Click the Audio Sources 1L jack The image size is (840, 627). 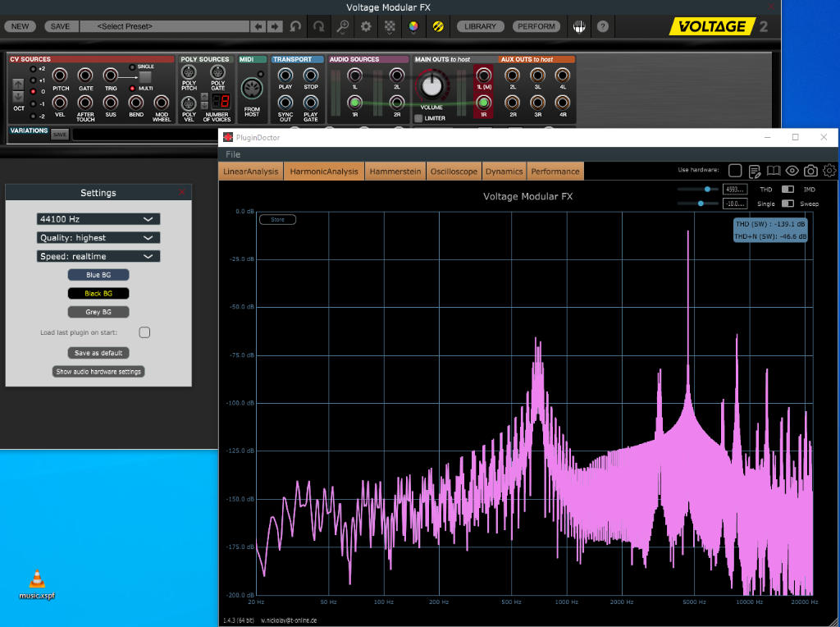point(354,75)
